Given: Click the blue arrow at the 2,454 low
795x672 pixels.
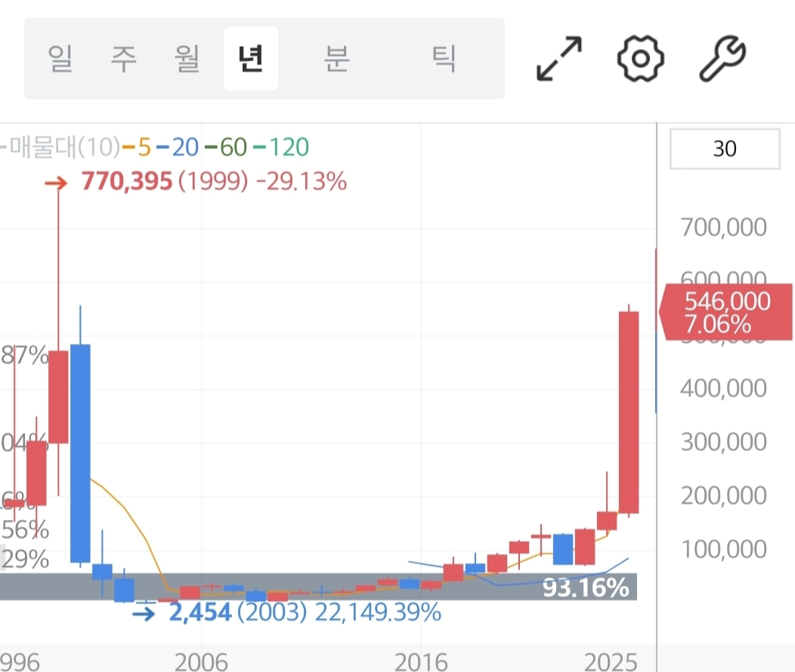Looking at the screenshot, I should [143, 612].
